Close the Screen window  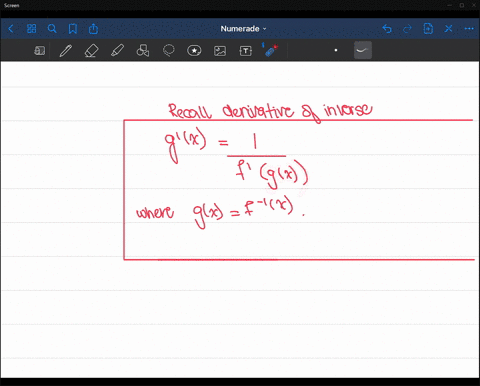pos(473,5)
